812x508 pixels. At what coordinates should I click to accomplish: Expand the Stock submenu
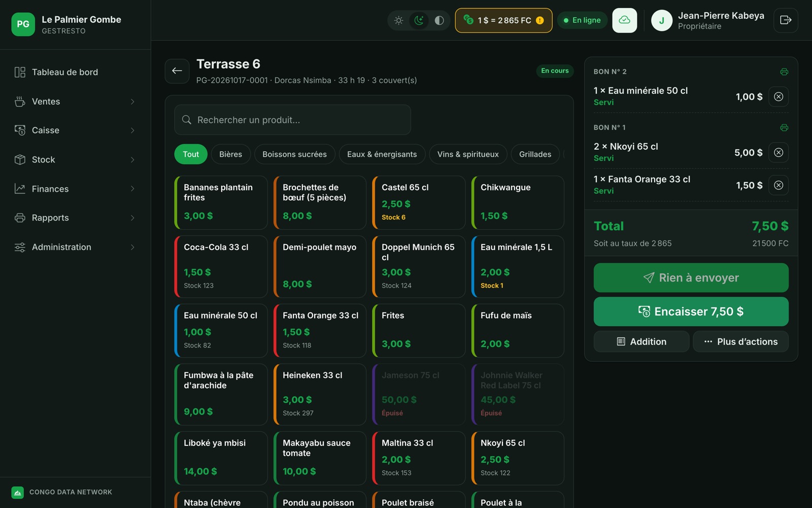[75, 160]
